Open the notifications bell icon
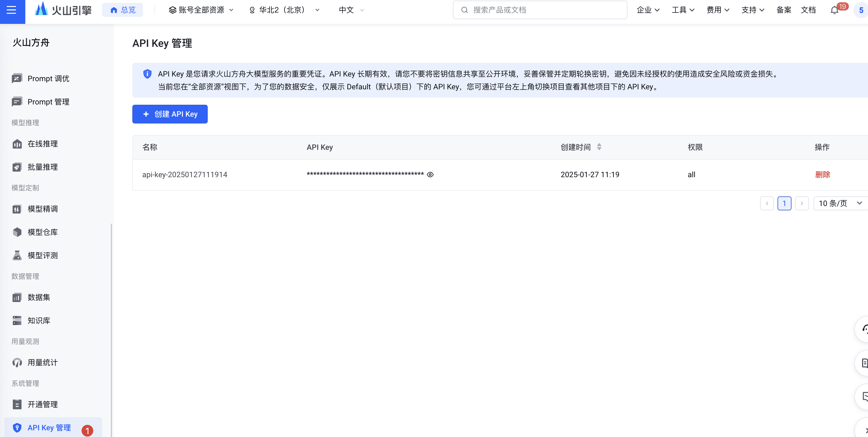The image size is (868, 437). click(x=834, y=10)
